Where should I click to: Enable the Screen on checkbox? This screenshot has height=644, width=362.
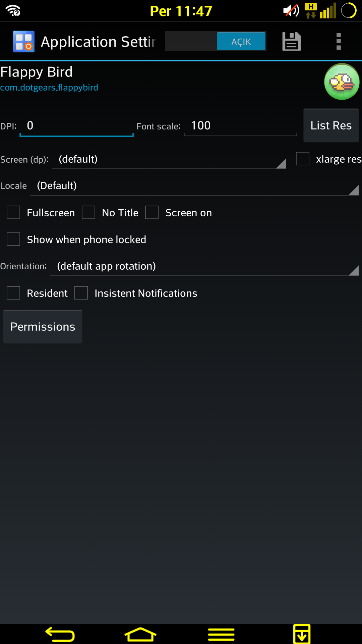coord(152,212)
